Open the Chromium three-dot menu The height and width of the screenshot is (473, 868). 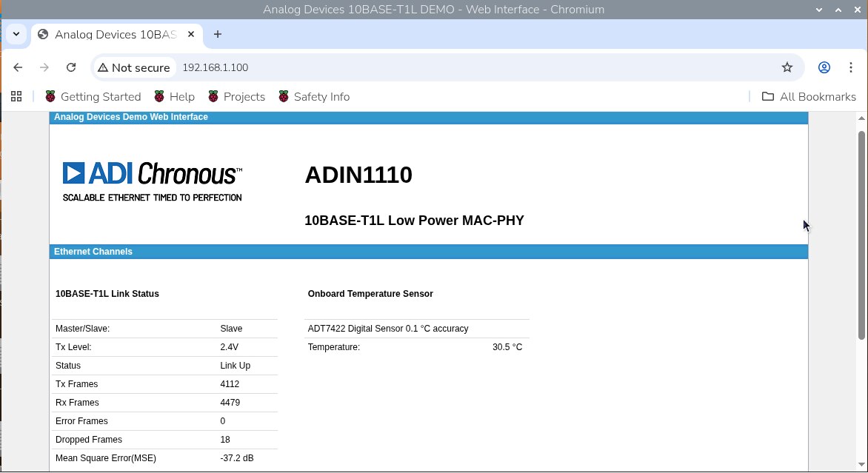pos(851,67)
